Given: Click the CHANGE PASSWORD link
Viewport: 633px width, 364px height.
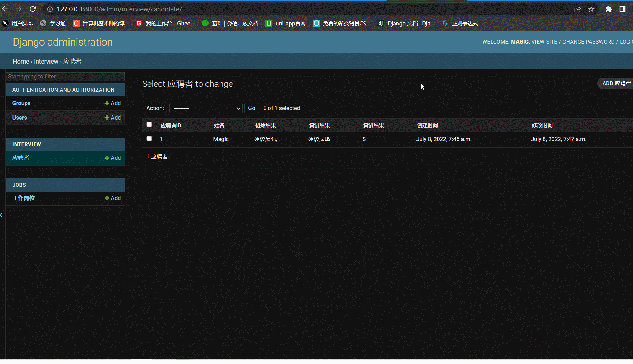Looking at the screenshot, I should click(588, 42).
